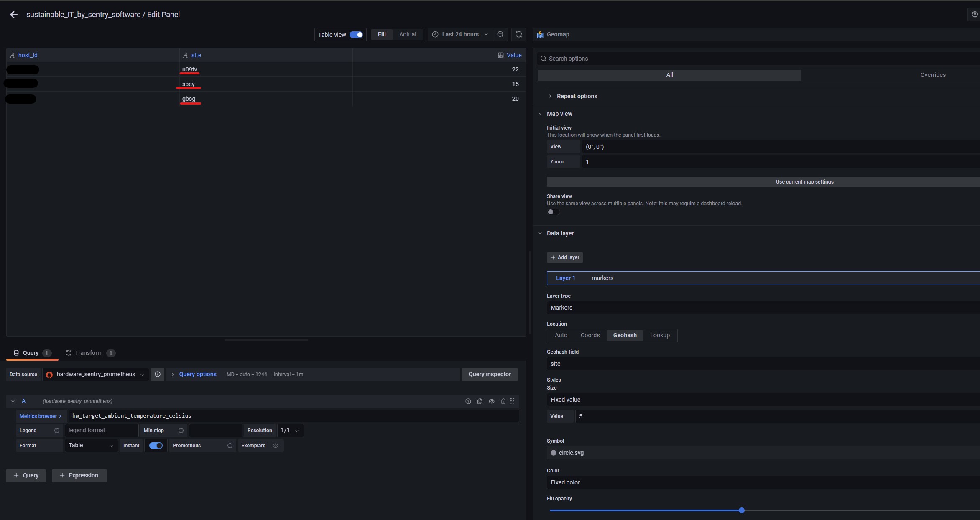Viewport: 980px width, 520px height.
Task: Click the Transform tab icon
Action: [x=69, y=353]
